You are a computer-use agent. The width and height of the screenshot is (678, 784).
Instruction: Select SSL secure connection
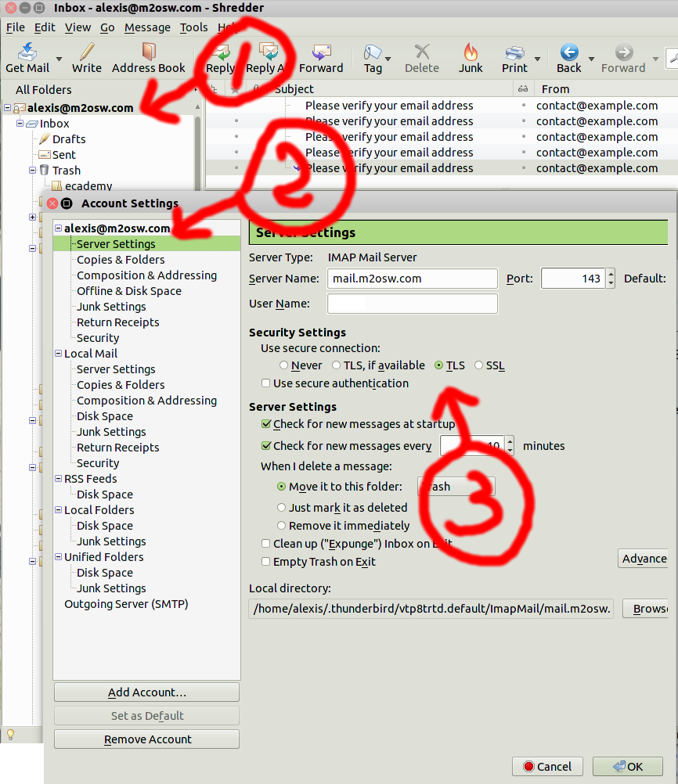click(x=478, y=365)
